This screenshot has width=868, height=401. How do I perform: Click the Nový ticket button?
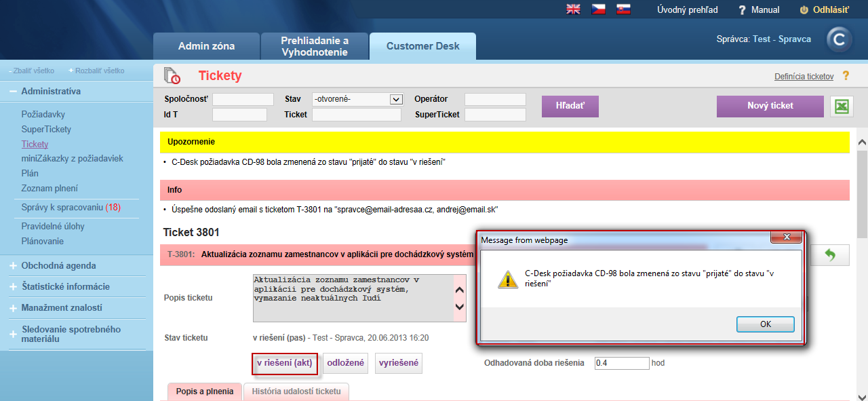pos(770,106)
